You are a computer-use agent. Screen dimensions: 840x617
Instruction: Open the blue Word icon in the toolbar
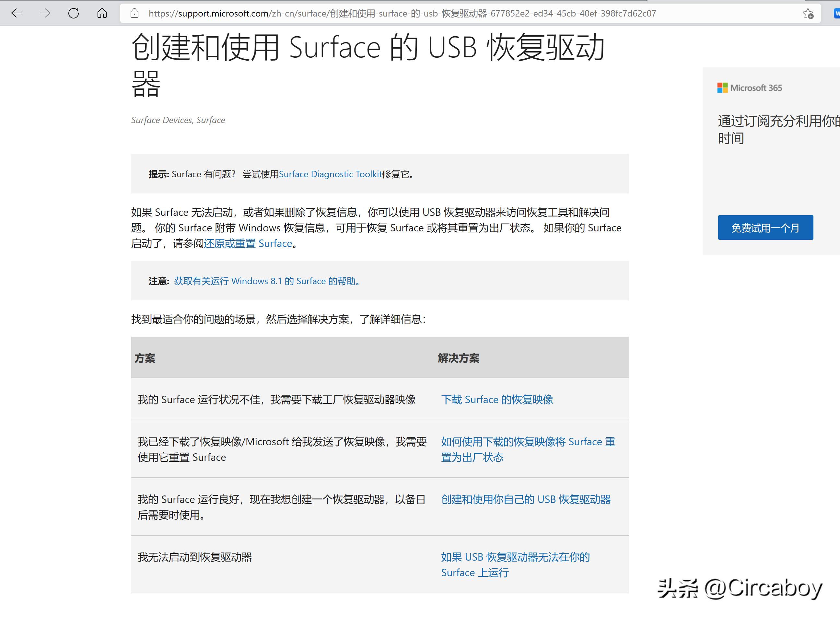click(x=837, y=13)
